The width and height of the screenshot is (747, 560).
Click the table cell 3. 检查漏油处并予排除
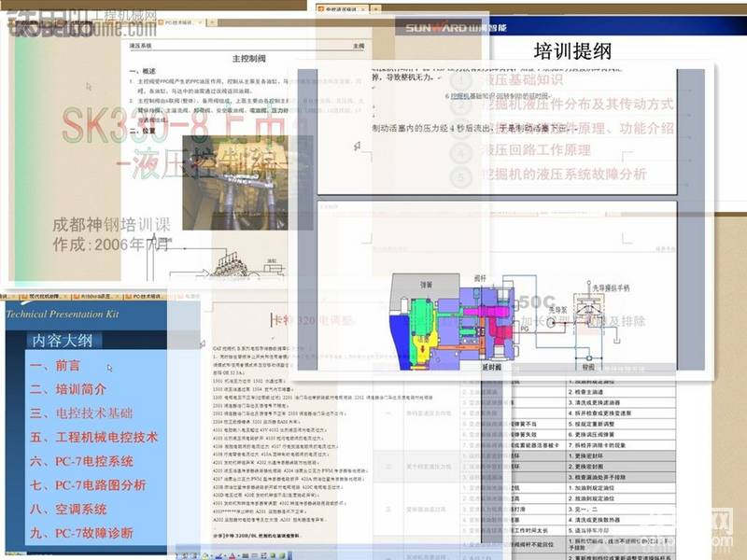point(622,477)
